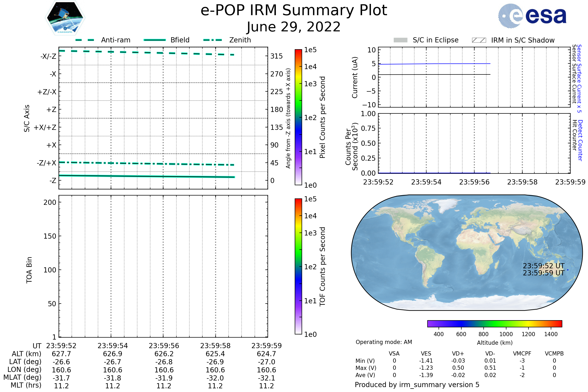This screenshot has height=392, width=588.
Task: Click the IRM in S/C Shadow hatch swatch
Action: pyautogui.click(x=479, y=40)
